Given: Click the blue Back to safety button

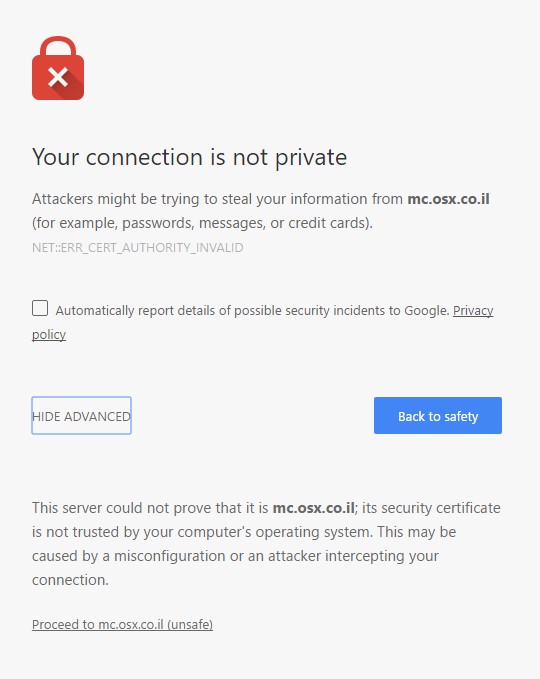Looking at the screenshot, I should tap(438, 416).
